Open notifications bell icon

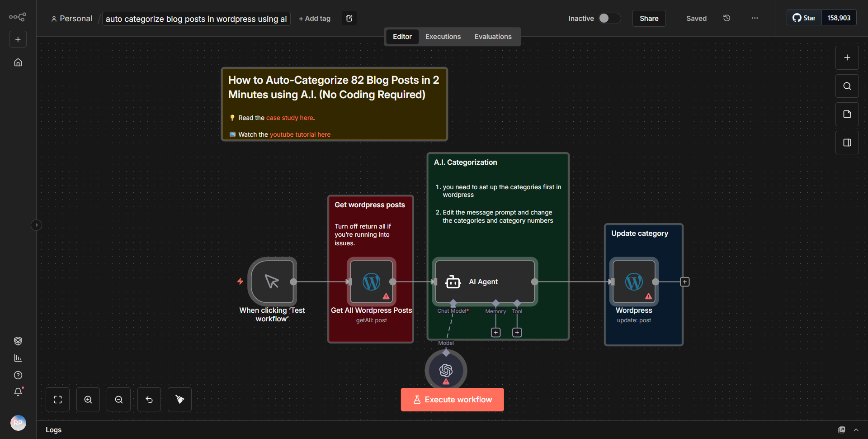pyautogui.click(x=18, y=392)
